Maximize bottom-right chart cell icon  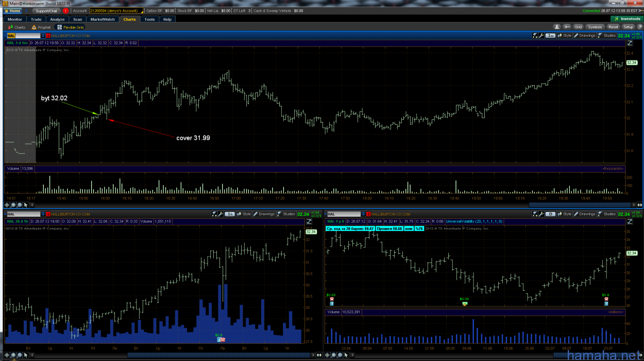pos(630,222)
